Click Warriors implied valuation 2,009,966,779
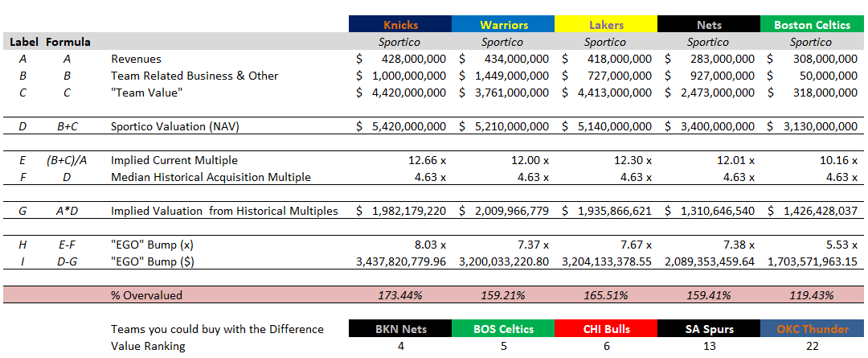 point(512,211)
